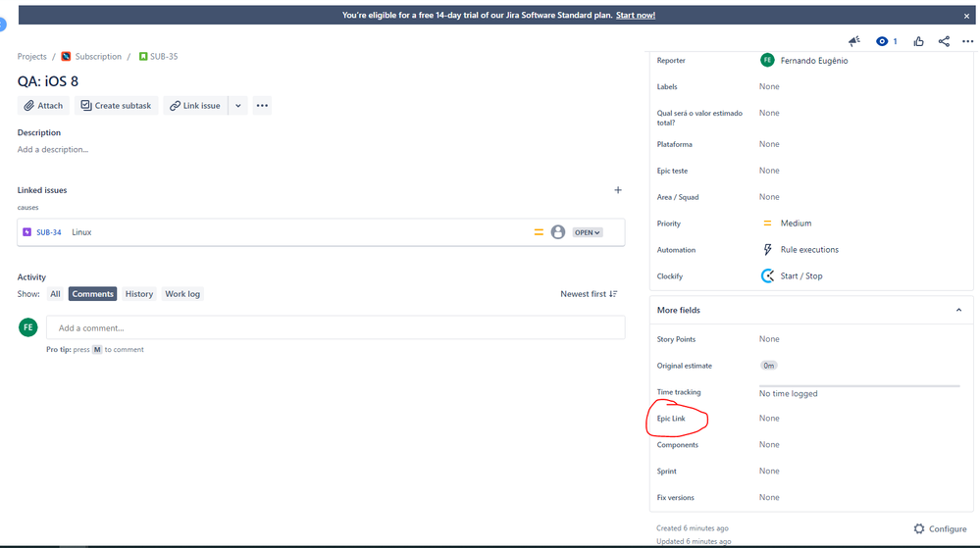Edit the Components value
The height and width of the screenshot is (548, 980).
(769, 444)
